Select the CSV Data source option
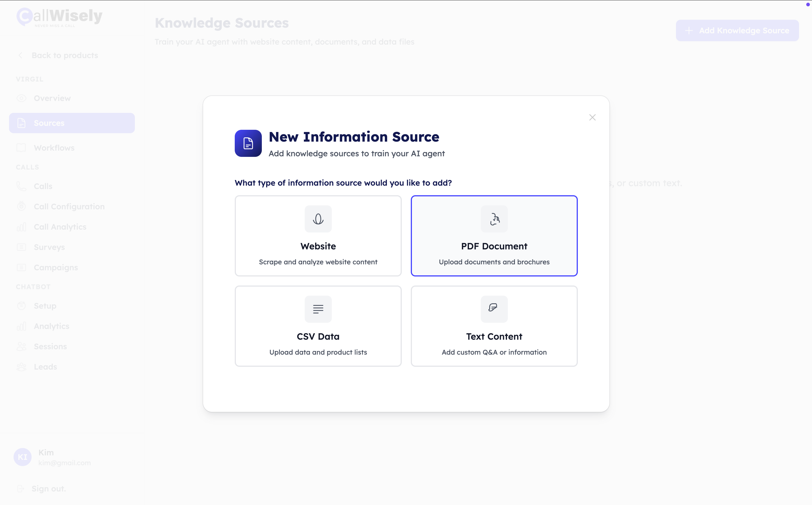Image resolution: width=812 pixels, height=505 pixels. (318, 326)
